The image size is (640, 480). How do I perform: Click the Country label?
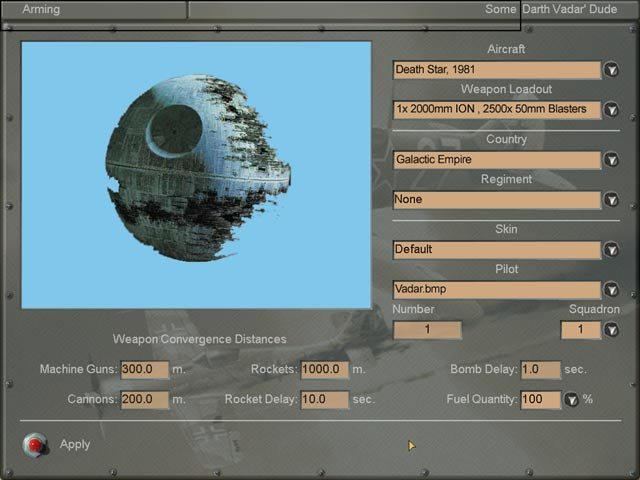[506, 139]
